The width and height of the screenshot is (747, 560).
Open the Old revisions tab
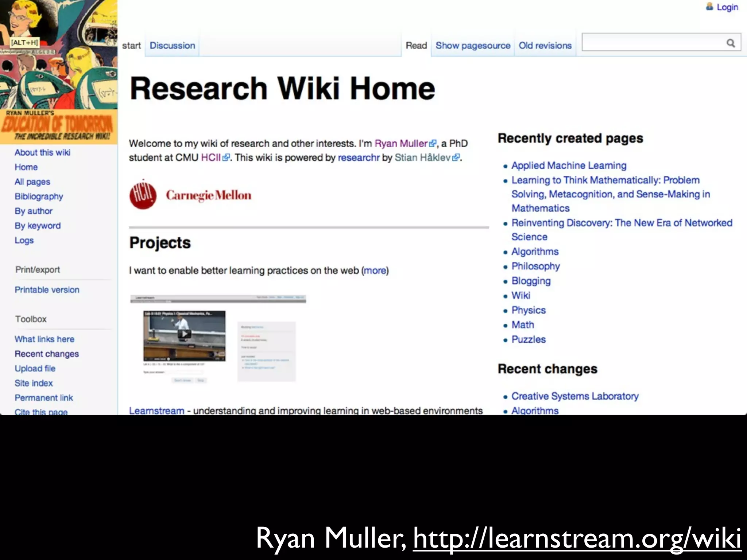545,46
